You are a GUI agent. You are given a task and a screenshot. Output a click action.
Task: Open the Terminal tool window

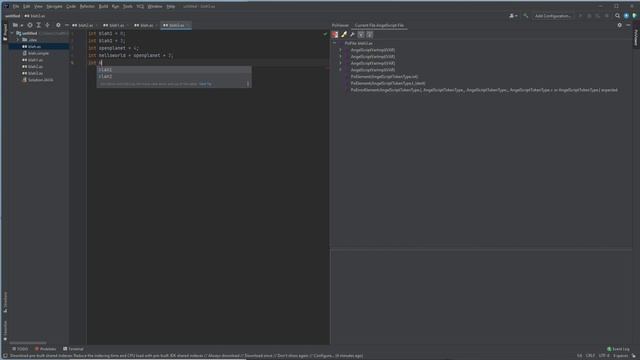coord(73,349)
